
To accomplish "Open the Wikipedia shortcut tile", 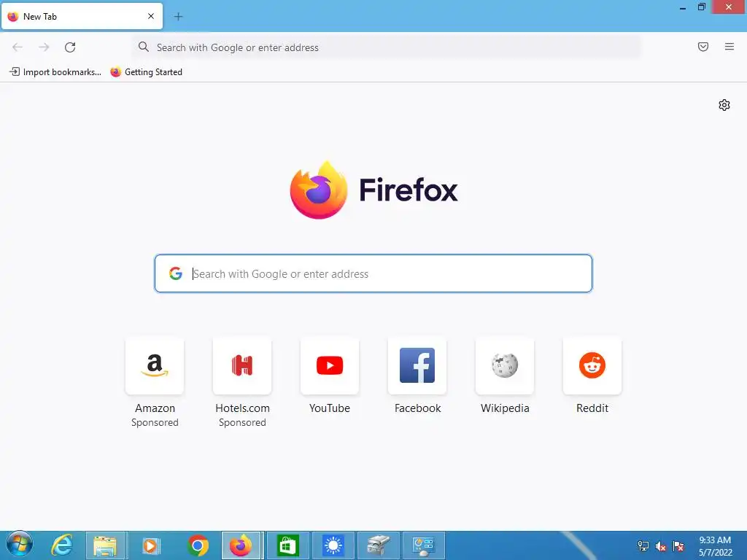I will coord(505,366).
